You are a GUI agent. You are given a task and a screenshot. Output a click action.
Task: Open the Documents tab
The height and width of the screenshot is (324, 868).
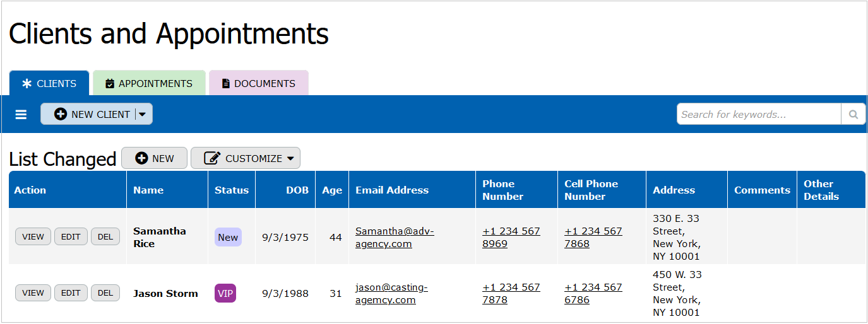click(x=258, y=83)
